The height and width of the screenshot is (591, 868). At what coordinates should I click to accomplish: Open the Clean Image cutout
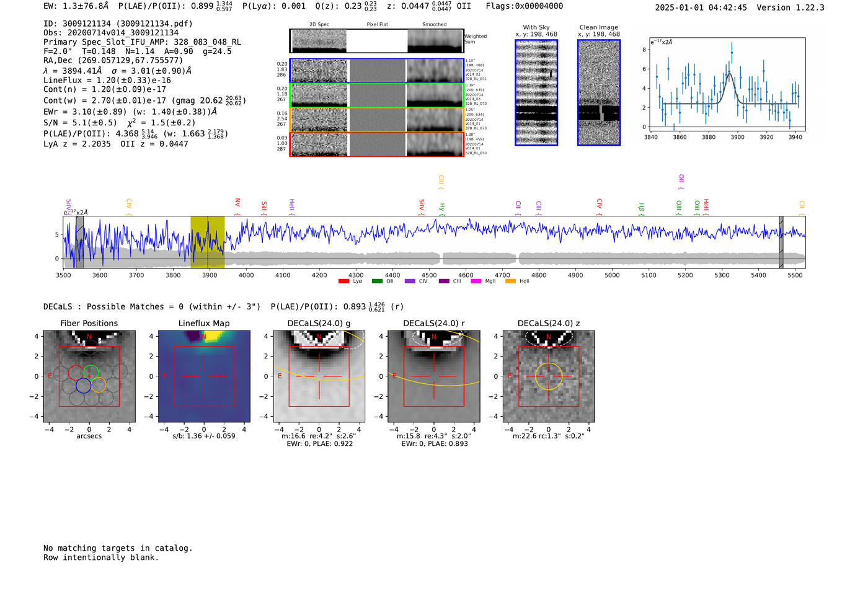pyautogui.click(x=599, y=92)
